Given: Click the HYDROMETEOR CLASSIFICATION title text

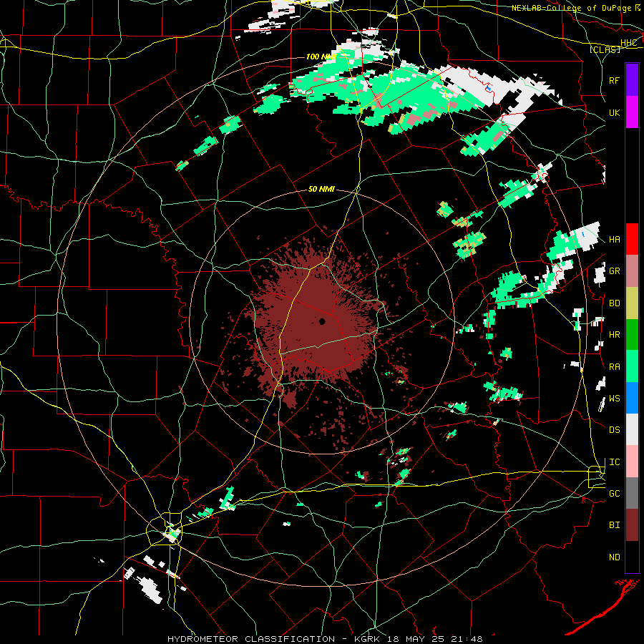Looking at the screenshot, I should click(x=251, y=639).
